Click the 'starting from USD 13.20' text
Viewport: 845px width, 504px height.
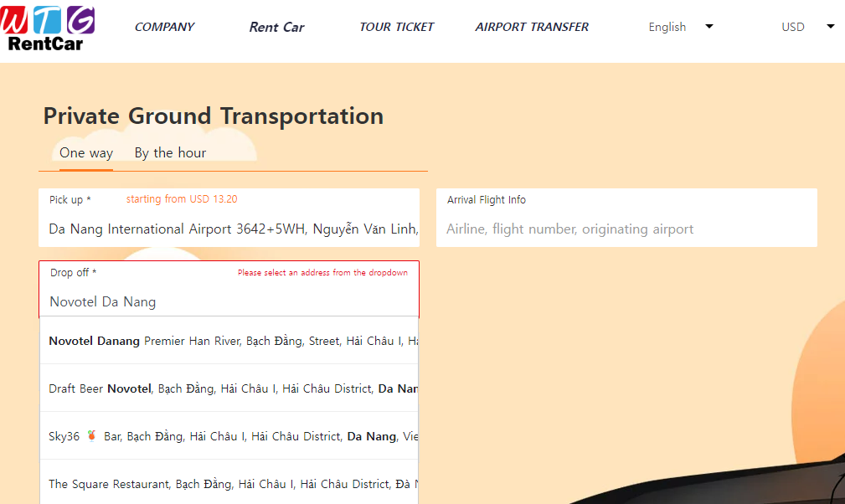tap(182, 199)
